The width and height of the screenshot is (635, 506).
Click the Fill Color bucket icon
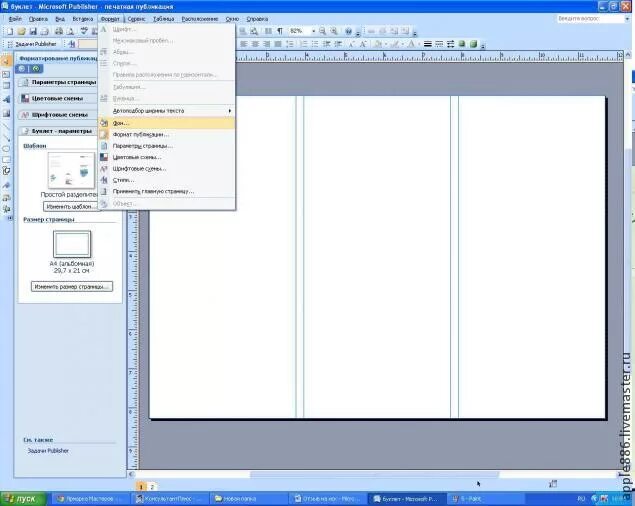[377, 44]
